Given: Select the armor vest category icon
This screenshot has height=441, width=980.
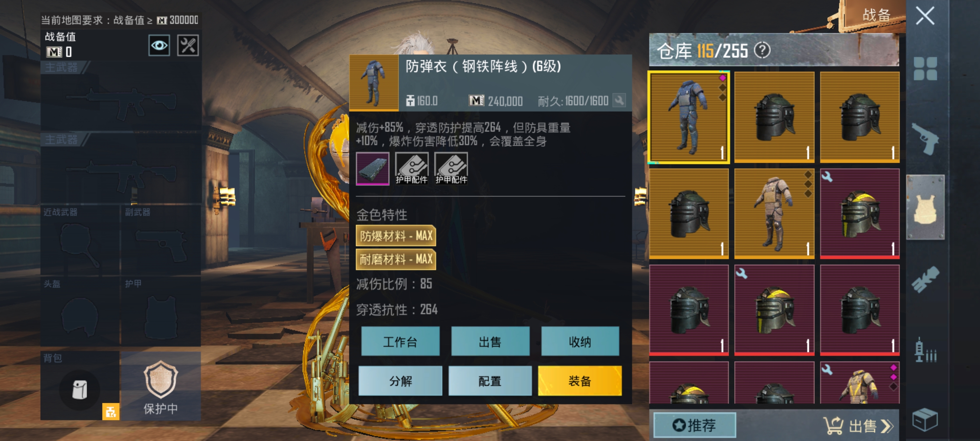Looking at the screenshot, I should 925,207.
